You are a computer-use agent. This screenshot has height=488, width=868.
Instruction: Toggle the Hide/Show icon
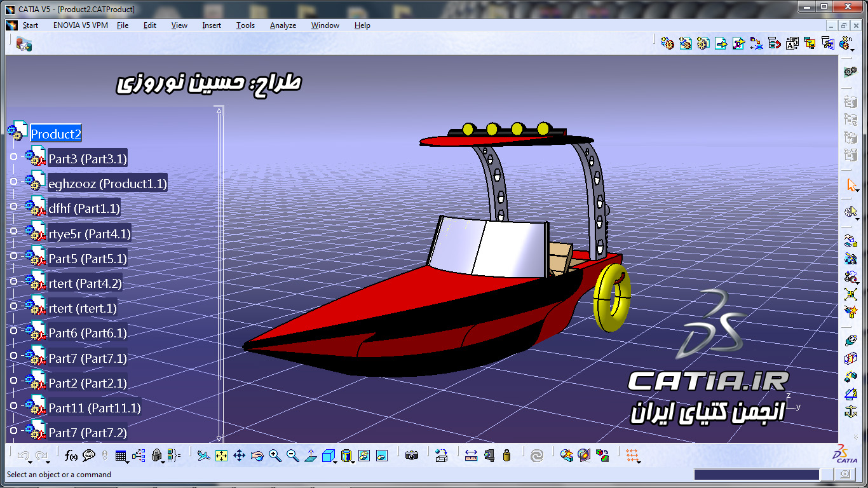click(363, 455)
